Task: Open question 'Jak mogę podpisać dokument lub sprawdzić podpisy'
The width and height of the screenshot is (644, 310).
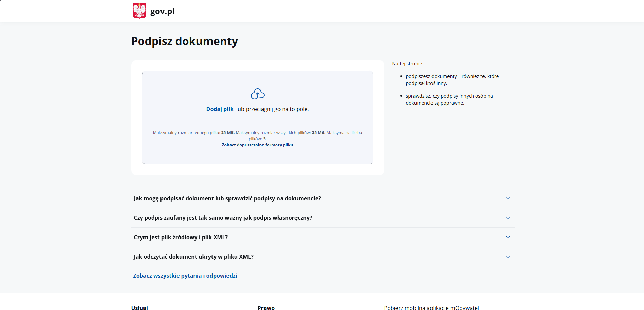Action: 227,198
